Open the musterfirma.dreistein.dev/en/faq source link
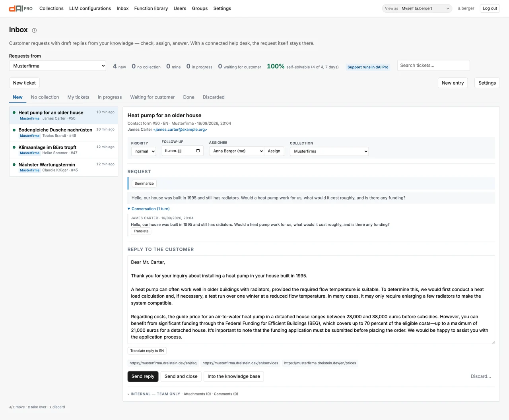The height and width of the screenshot is (420, 509). tap(163, 363)
